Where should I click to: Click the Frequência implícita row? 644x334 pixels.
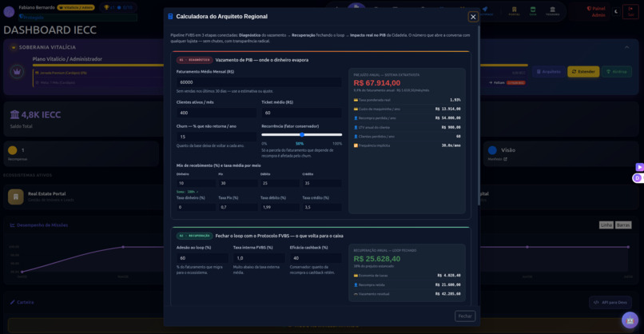coord(407,145)
